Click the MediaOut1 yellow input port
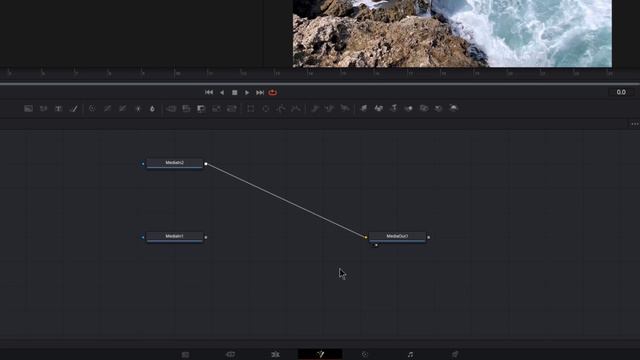The height and width of the screenshot is (360, 640). pos(366,237)
